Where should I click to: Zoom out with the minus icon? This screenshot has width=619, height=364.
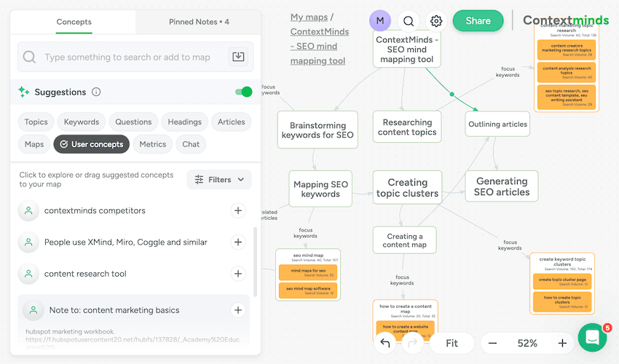[x=493, y=343]
